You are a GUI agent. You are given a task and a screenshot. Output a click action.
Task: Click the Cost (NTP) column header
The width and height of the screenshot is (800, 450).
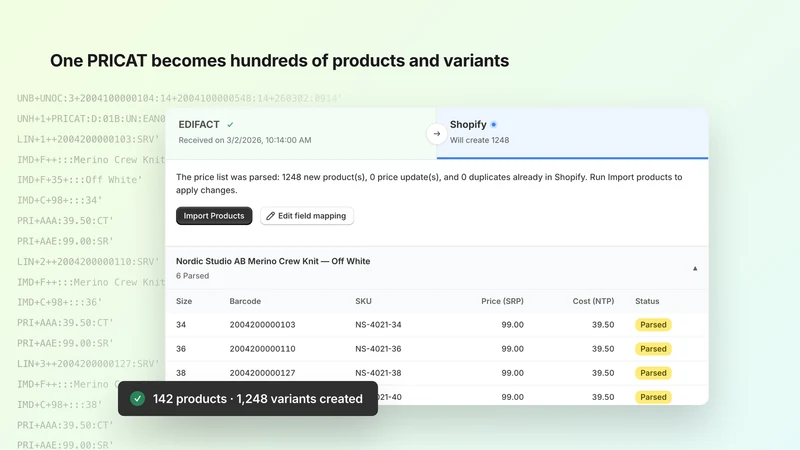(593, 301)
